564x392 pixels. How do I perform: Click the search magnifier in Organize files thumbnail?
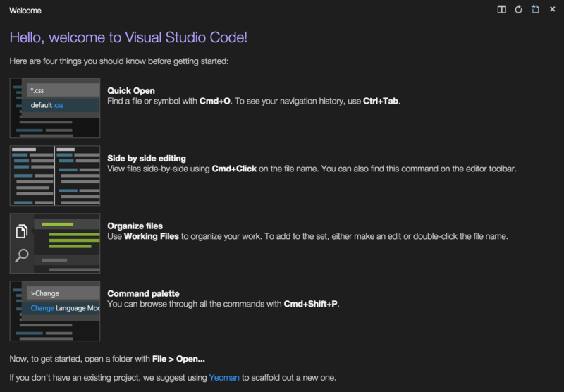pos(22,255)
